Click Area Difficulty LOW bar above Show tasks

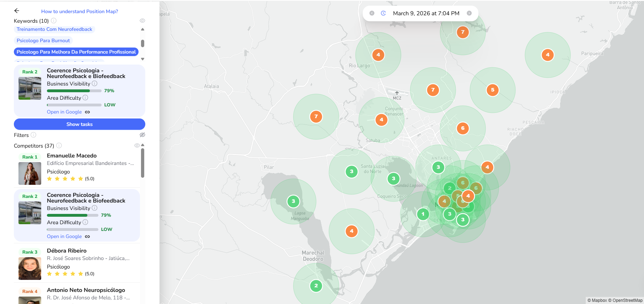click(x=74, y=105)
